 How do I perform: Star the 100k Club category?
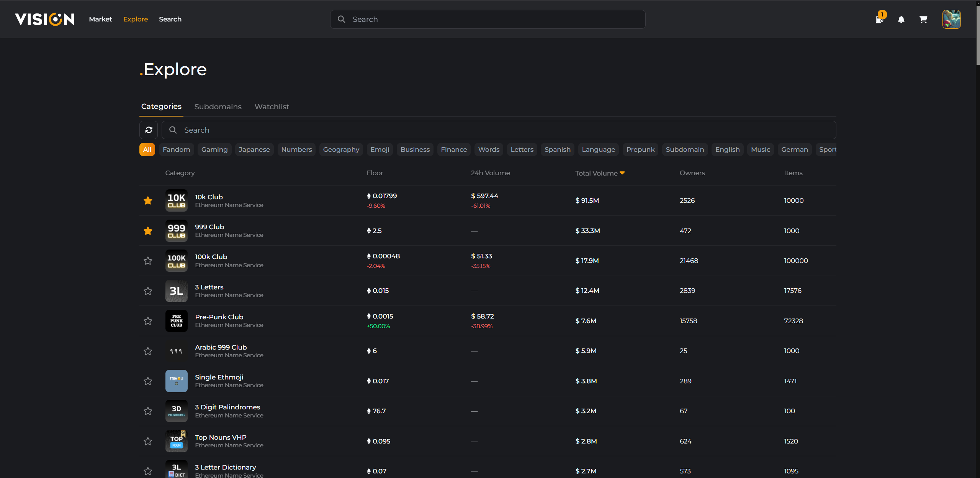pyautogui.click(x=148, y=261)
